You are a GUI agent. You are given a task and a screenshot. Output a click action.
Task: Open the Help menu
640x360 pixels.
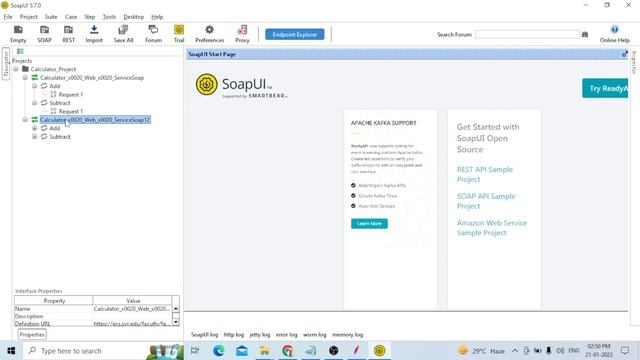click(x=157, y=17)
